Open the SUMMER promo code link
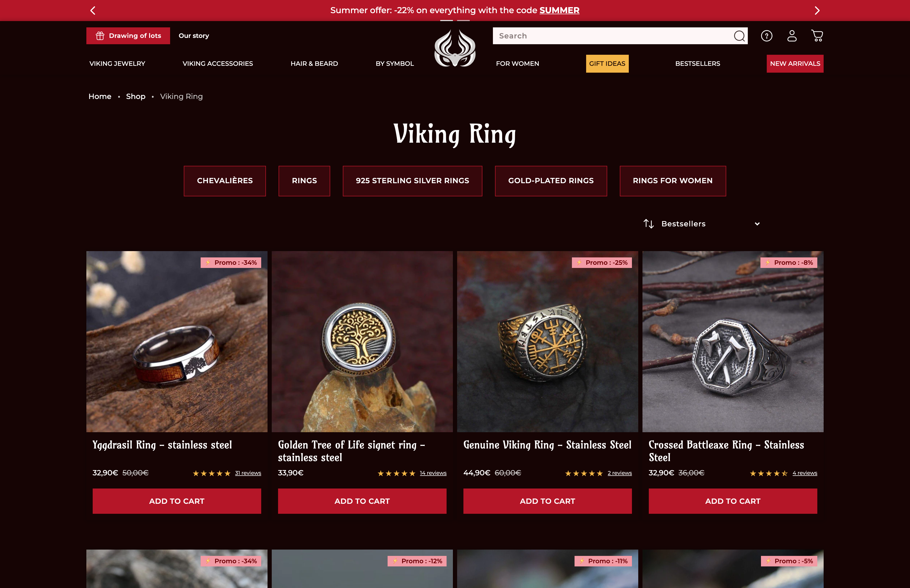This screenshot has height=588, width=910. click(x=559, y=10)
